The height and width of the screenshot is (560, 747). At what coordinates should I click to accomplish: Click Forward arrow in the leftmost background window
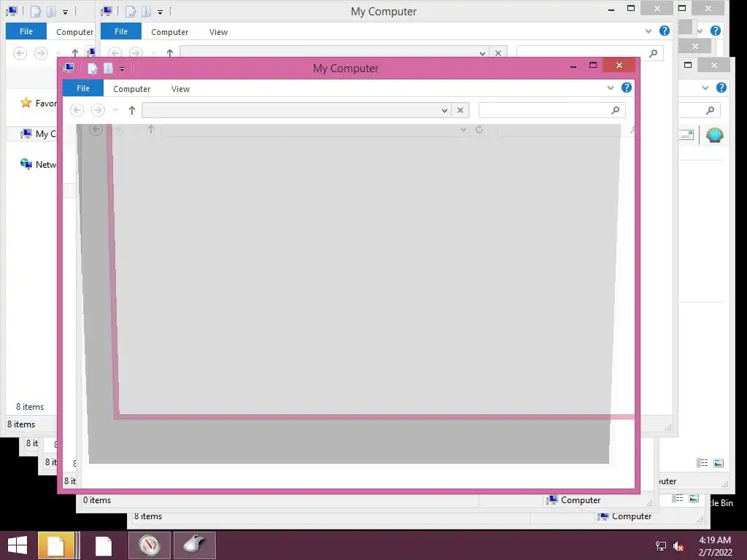coord(41,52)
